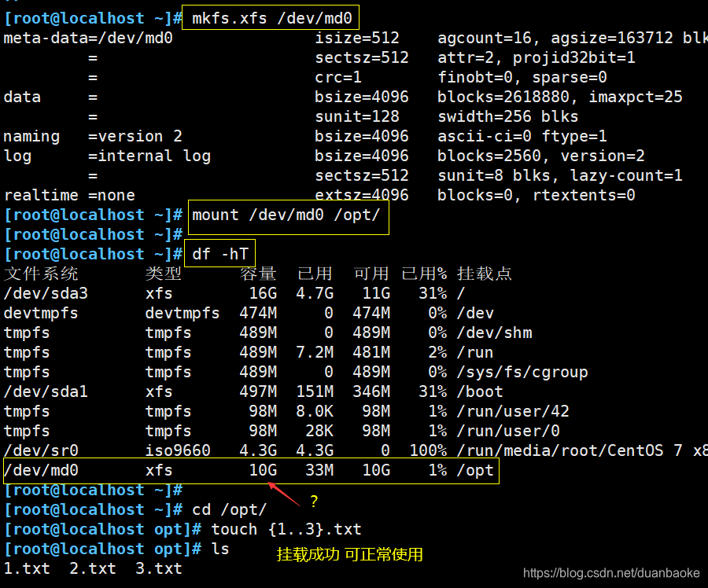Click the 'mkfs.xfs /dev/md0' command text
Screen dimensions: 708x588
[272, 18]
